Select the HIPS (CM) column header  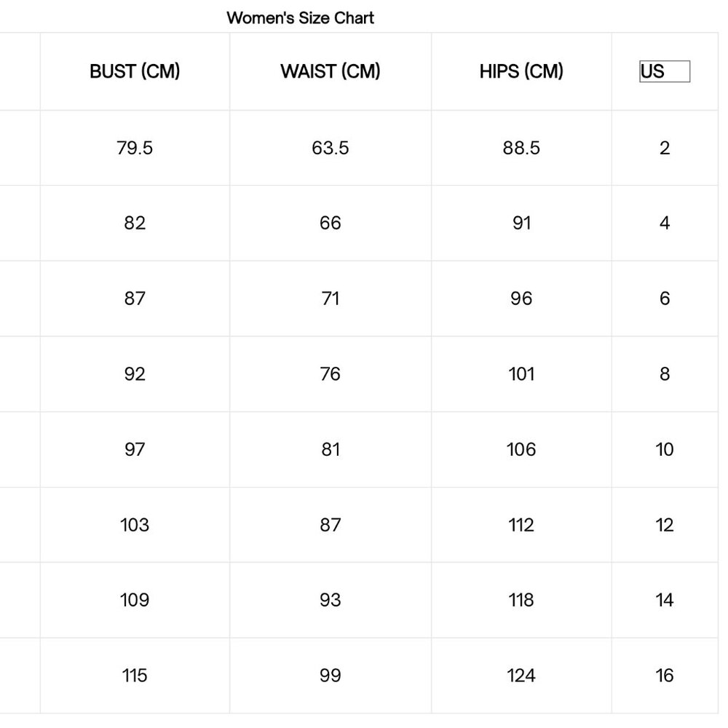(521, 71)
